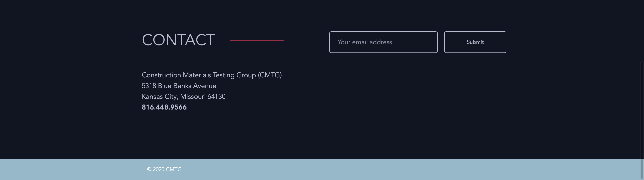This screenshot has height=180, width=644.
Task: Click the 'Your email address' placeholder text
Action: click(x=365, y=42)
